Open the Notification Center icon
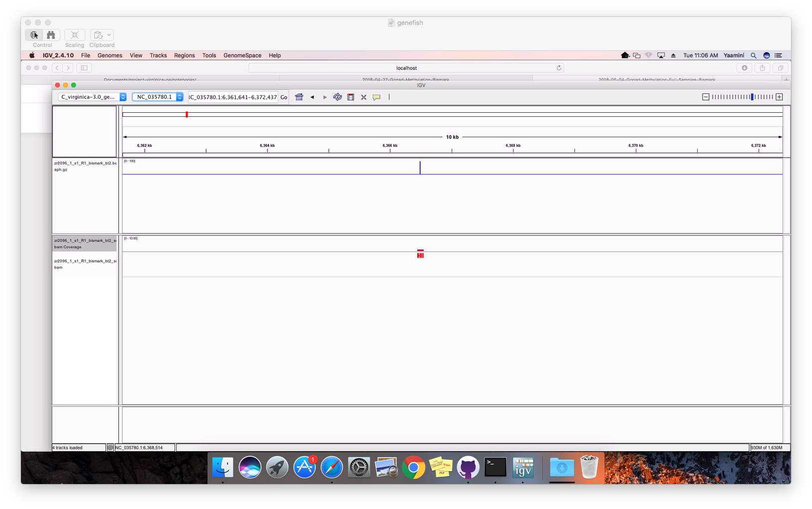The height and width of the screenshot is (509, 812). coord(779,55)
